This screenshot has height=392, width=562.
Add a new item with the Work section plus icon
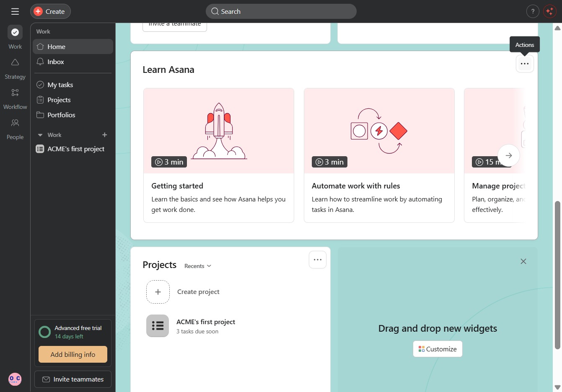105,135
